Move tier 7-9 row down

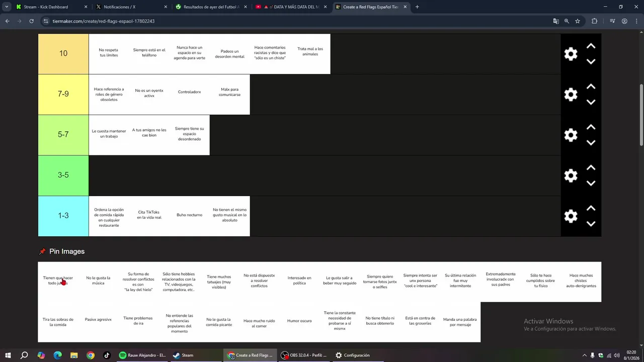click(x=591, y=102)
